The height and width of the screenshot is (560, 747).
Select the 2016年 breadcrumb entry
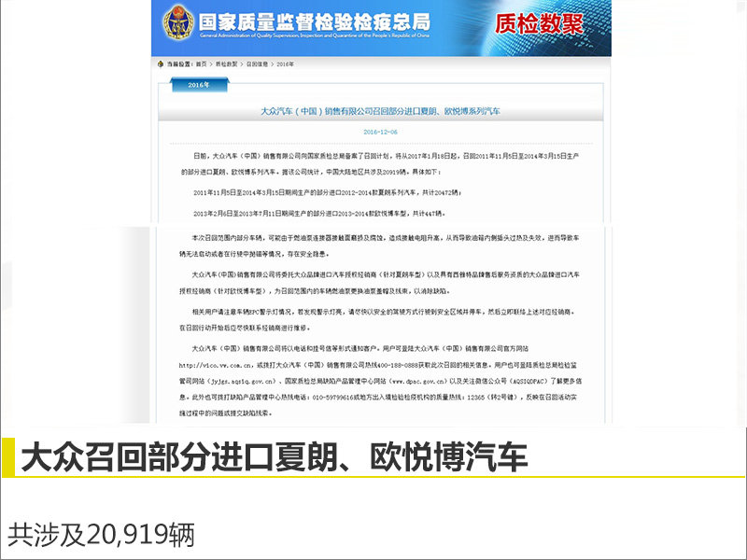(x=286, y=63)
